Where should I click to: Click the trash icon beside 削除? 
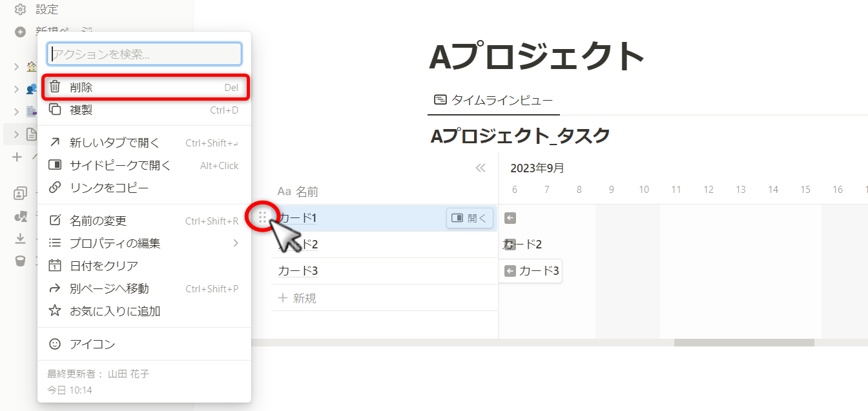pos(56,87)
